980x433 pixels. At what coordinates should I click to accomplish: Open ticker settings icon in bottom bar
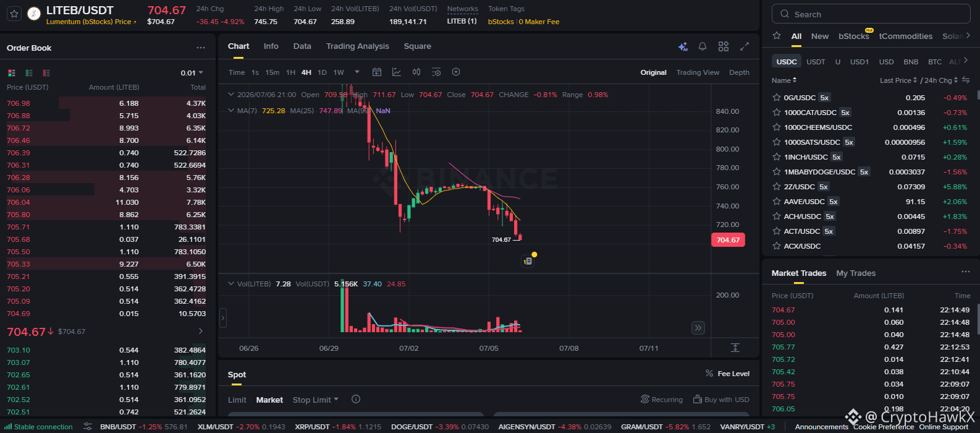tap(88, 426)
